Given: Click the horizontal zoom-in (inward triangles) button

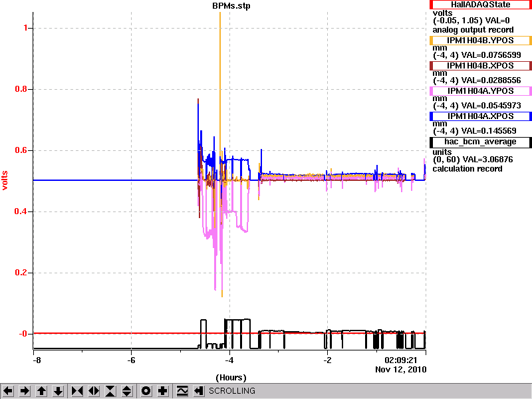Looking at the screenshot, I should 77,391.
